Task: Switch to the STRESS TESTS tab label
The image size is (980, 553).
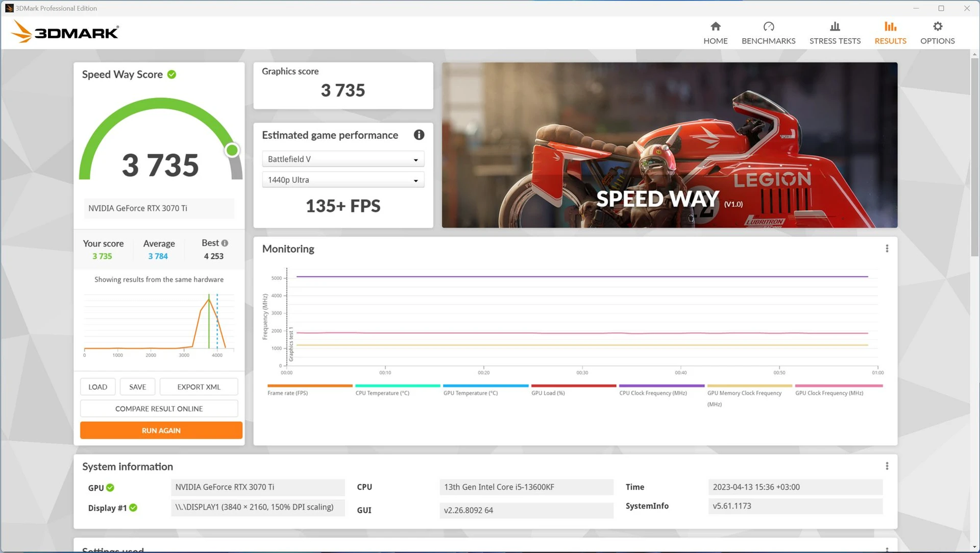Action: tap(835, 41)
